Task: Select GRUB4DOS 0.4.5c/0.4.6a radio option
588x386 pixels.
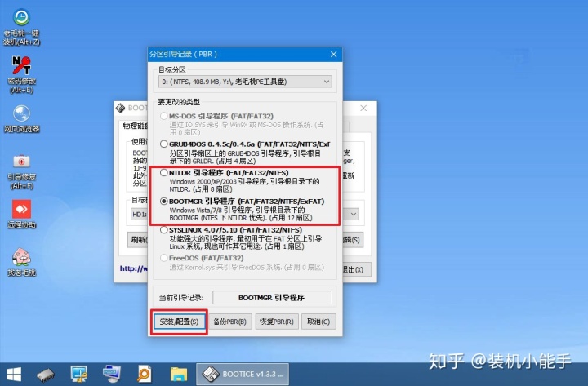Action: [x=164, y=144]
